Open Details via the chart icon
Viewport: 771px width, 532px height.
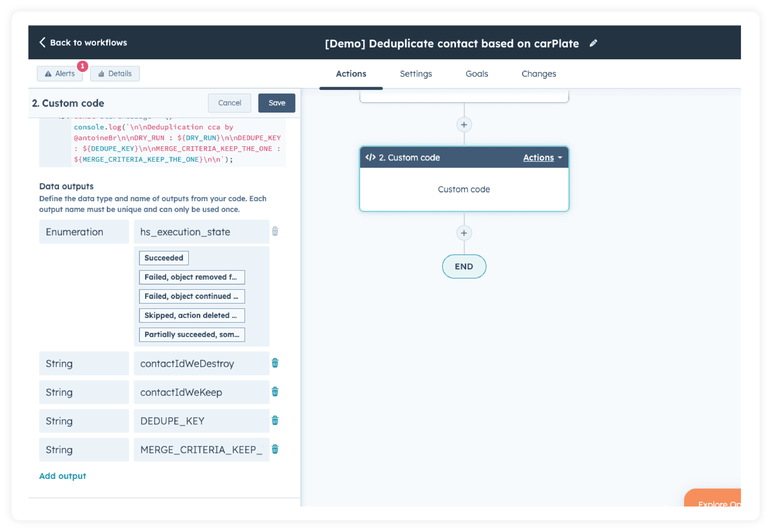[x=101, y=73]
